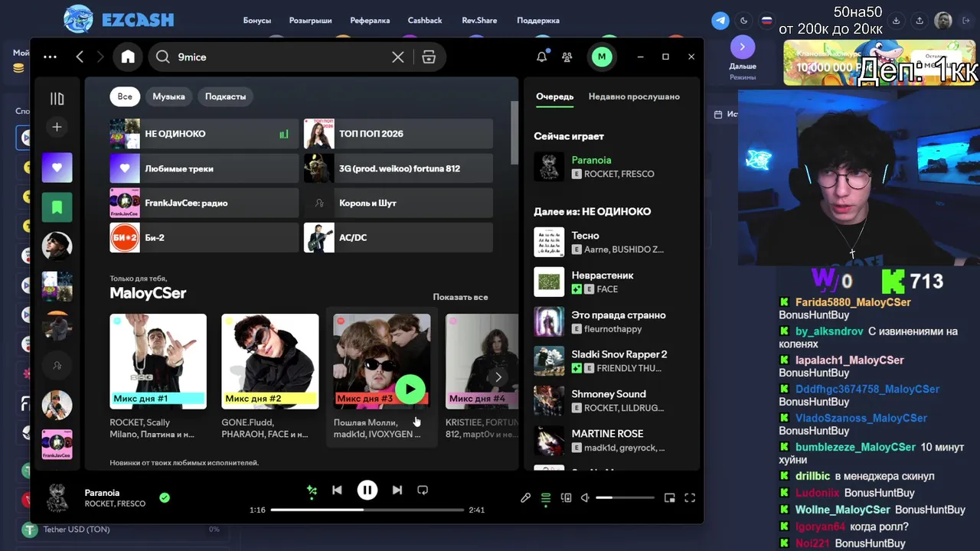Image resolution: width=980 pixels, height=551 pixels.
Task: Click Показать все link
Action: (x=460, y=297)
